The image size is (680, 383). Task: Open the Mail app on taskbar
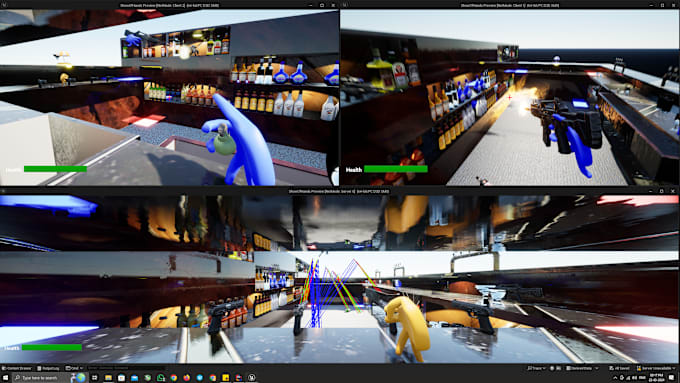click(x=134, y=378)
